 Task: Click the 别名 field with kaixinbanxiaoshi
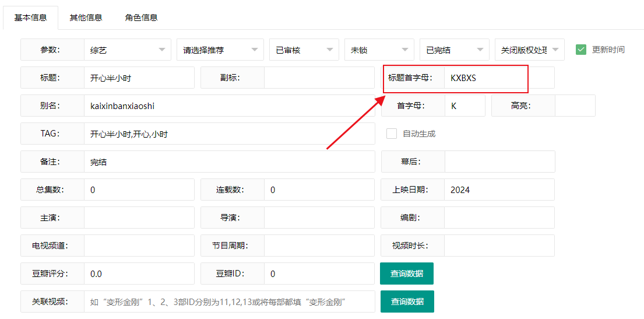click(229, 106)
